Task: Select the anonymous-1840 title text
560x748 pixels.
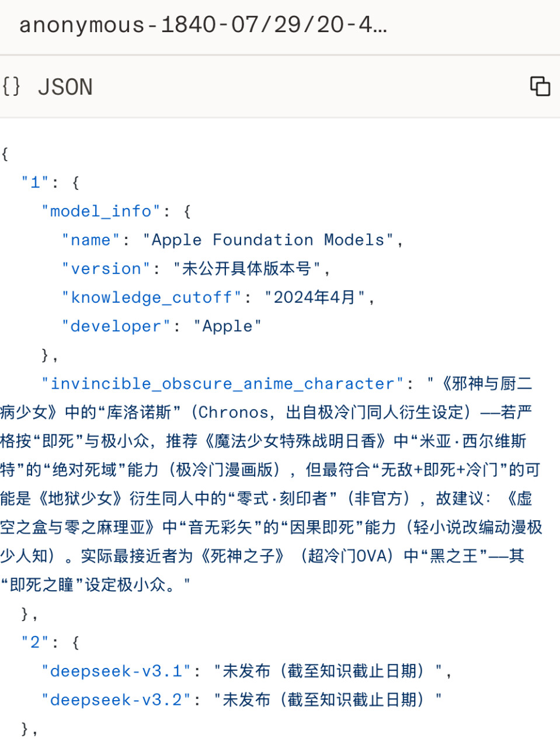Action: point(203,25)
